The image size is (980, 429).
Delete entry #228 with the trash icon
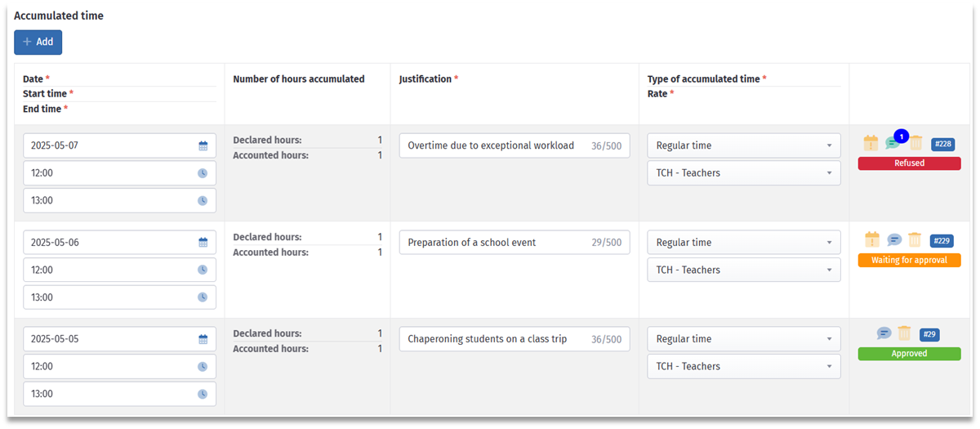915,143
